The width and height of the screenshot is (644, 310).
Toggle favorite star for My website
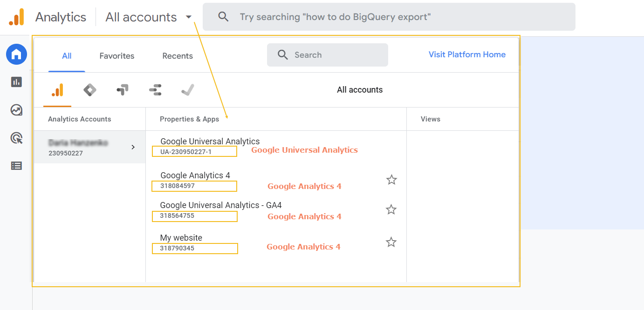[391, 242]
